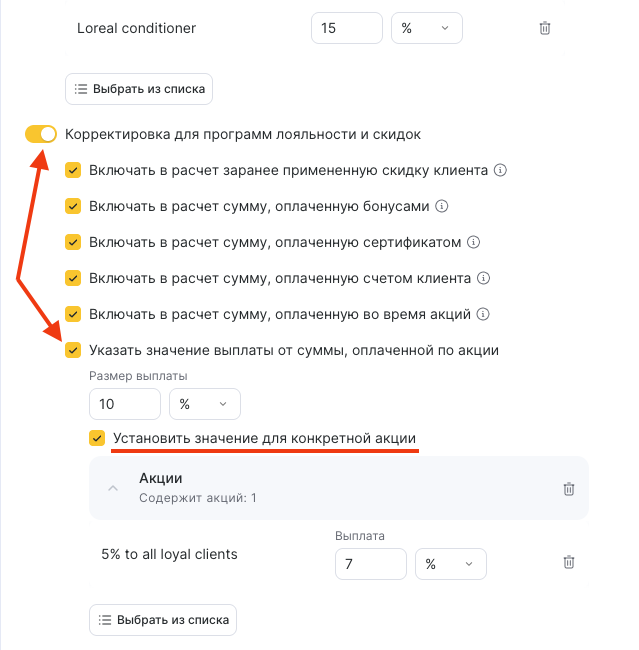The height and width of the screenshot is (650, 639).
Task: Remove the 5% to all loyal clients promotion
Action: [569, 563]
